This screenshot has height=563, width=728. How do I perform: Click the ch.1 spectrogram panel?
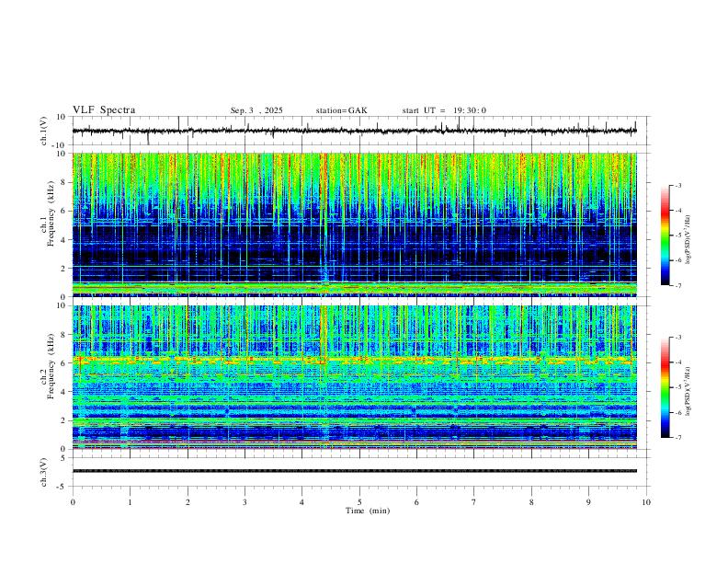pyautogui.click(x=354, y=224)
